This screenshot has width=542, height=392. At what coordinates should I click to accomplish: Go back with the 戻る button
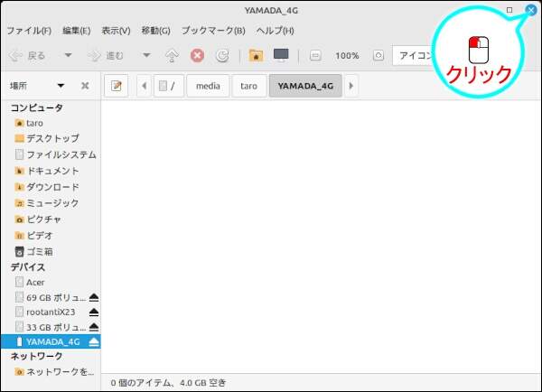pos(28,56)
